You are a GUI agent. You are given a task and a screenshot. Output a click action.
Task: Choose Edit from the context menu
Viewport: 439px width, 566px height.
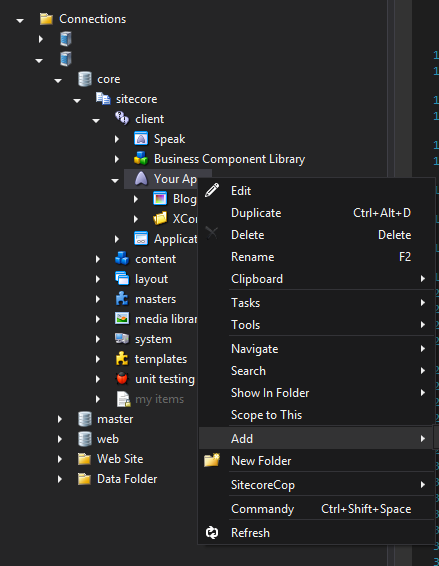[x=316, y=191]
